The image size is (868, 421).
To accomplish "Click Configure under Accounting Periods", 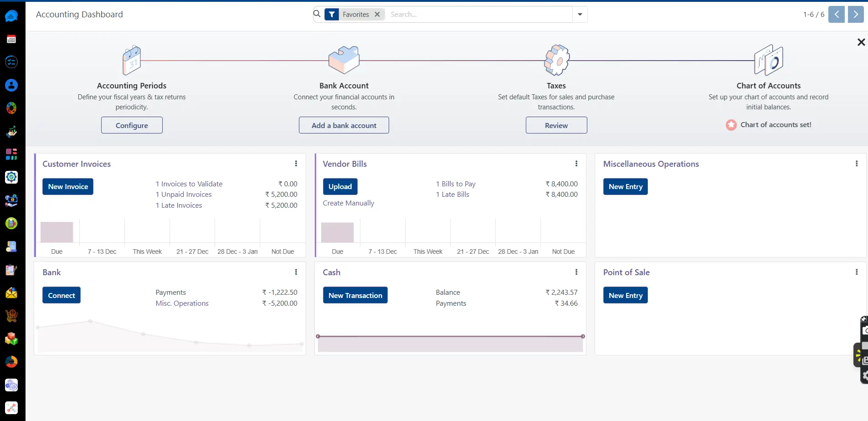I will coord(131,125).
